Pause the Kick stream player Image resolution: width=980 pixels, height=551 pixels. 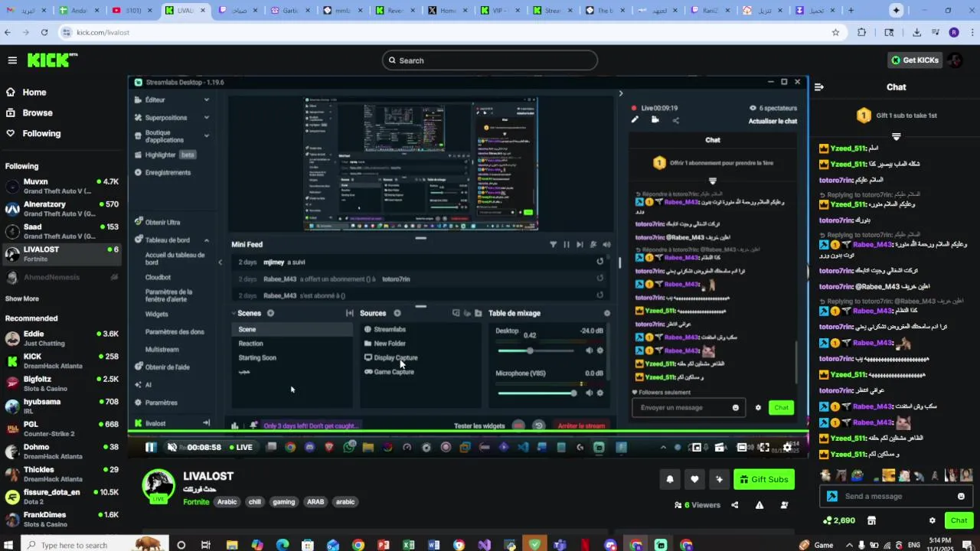pos(151,447)
